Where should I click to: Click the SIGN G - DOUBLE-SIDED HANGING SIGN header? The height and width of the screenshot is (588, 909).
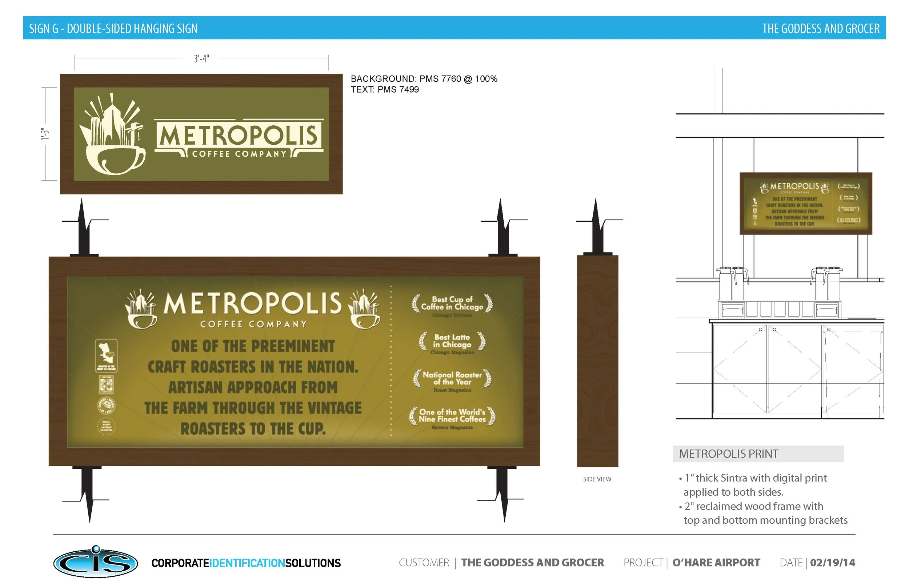[113, 29]
